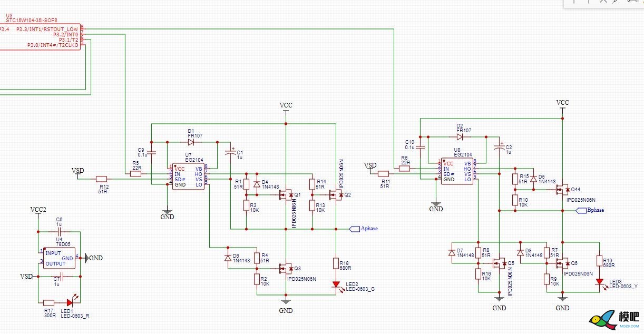Click the R18 680R resistor
This screenshot has height=334, width=644.
[336, 263]
